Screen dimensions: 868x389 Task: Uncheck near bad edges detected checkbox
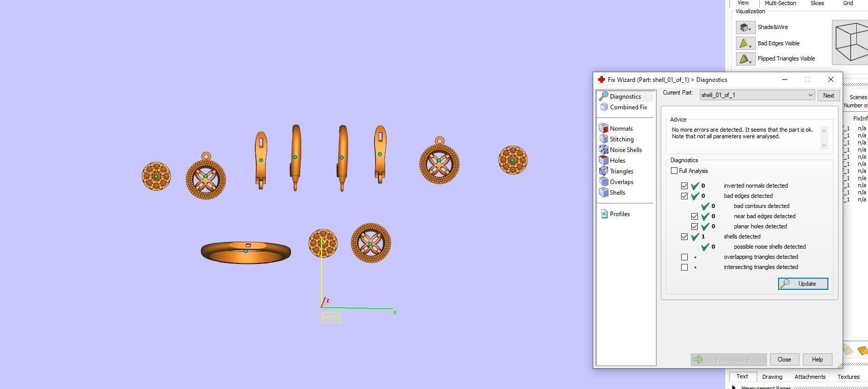(694, 217)
